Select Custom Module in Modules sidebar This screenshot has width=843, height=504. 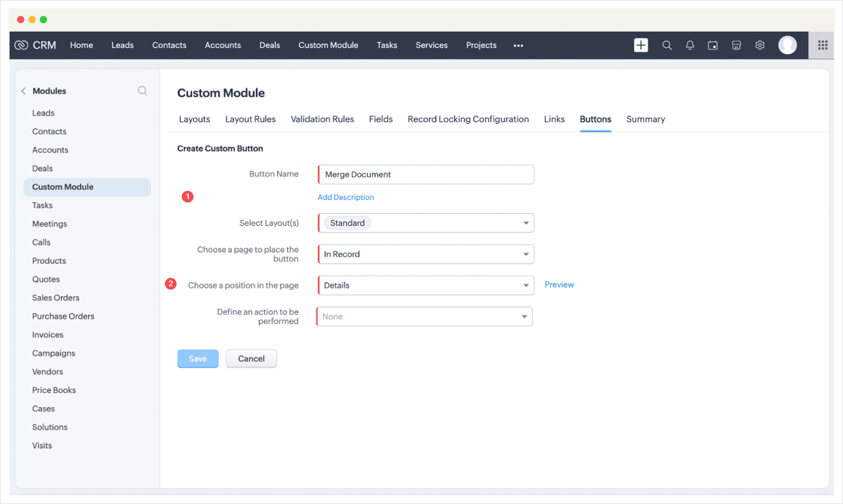pos(87,187)
